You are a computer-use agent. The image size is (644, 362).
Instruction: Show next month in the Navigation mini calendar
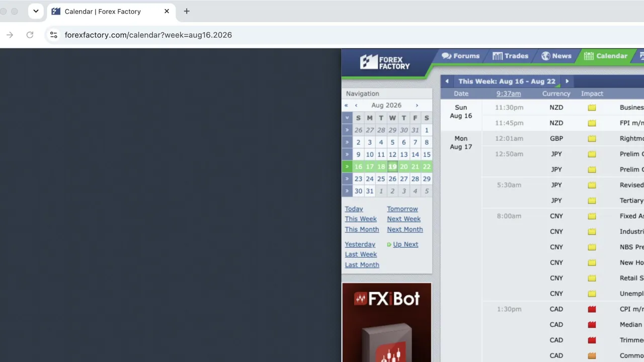click(x=417, y=105)
